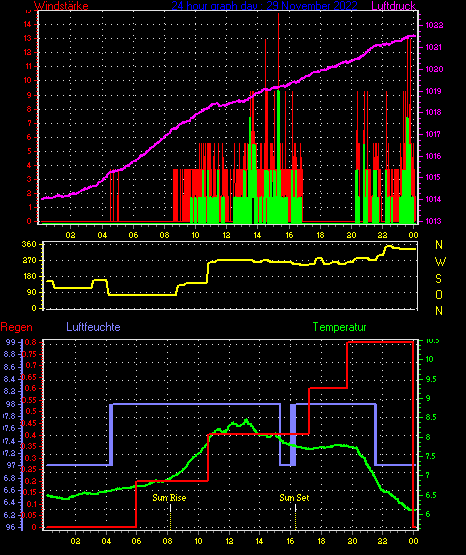Click the red Windstärke title label
This screenshot has width=466, height=555.
point(61,6)
